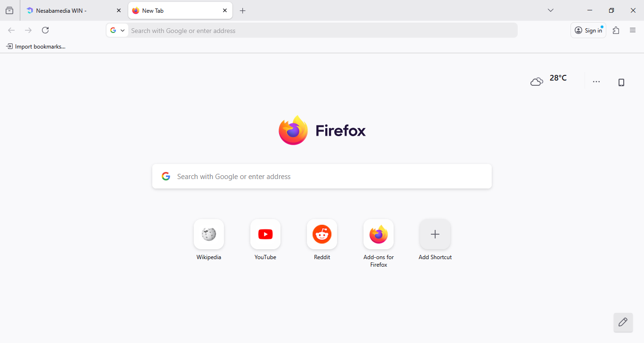Close the New Tab tab
644x343 pixels.
225,10
